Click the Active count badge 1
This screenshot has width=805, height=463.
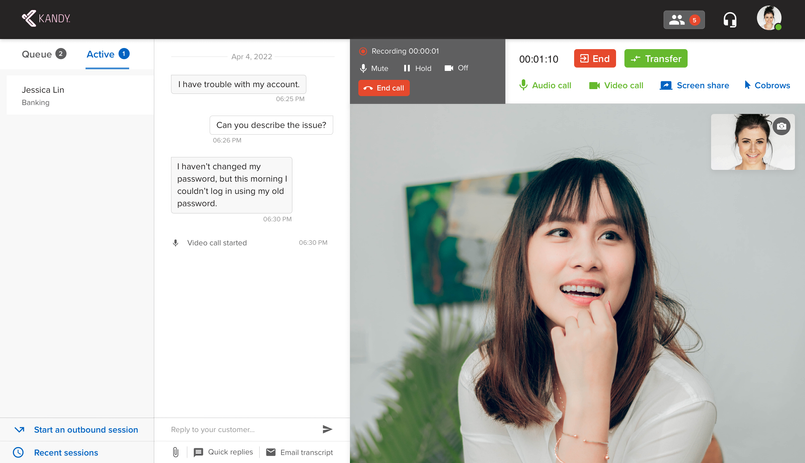124,53
